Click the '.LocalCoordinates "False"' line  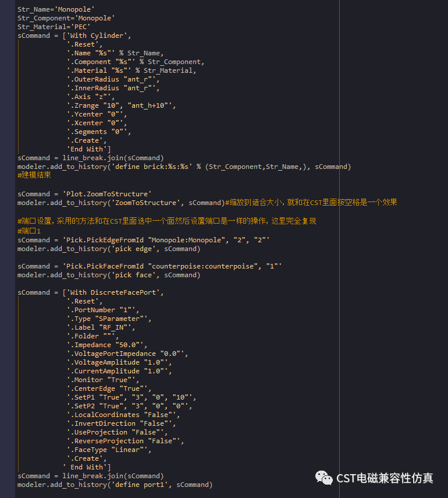123,415
